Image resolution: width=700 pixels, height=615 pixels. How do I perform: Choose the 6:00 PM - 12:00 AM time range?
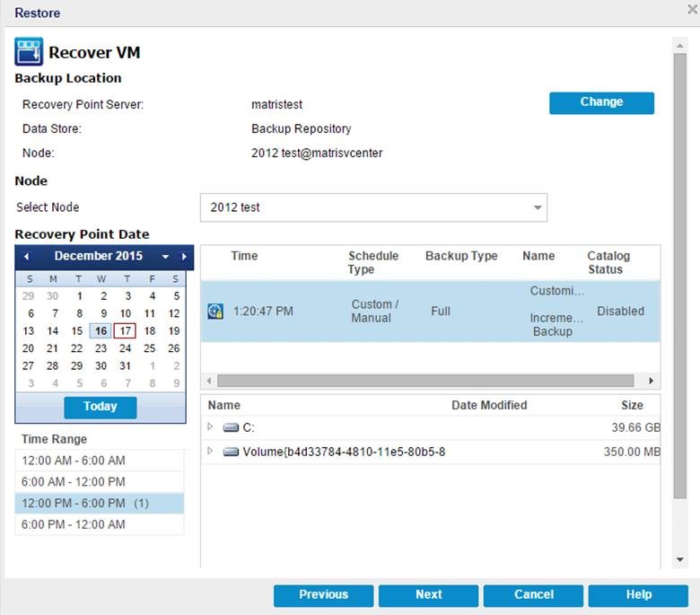100,525
